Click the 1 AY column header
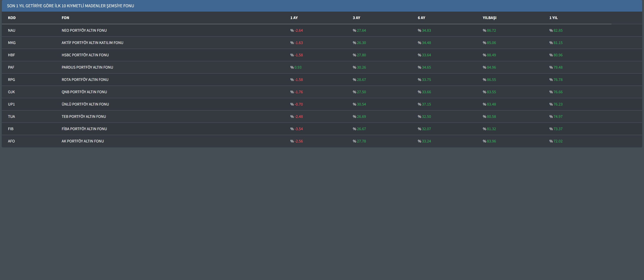The width and height of the screenshot is (644, 280). coord(294,18)
